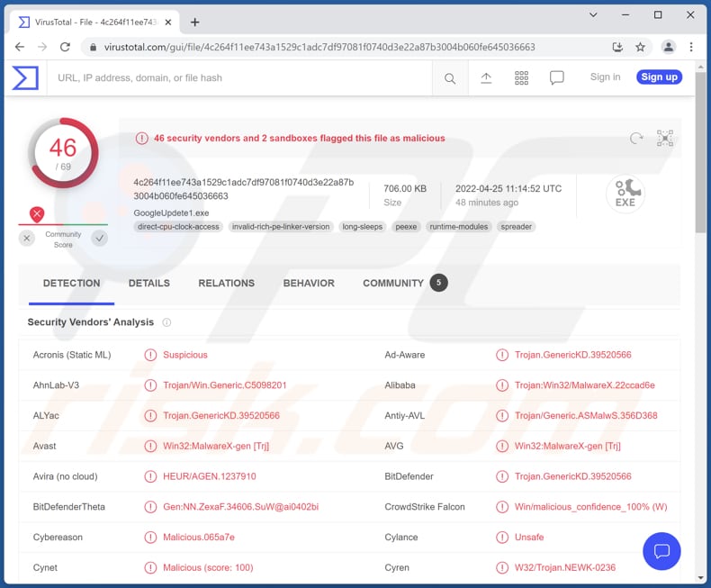711x588 pixels.
Task: Open the upload file icon
Action: point(486,78)
